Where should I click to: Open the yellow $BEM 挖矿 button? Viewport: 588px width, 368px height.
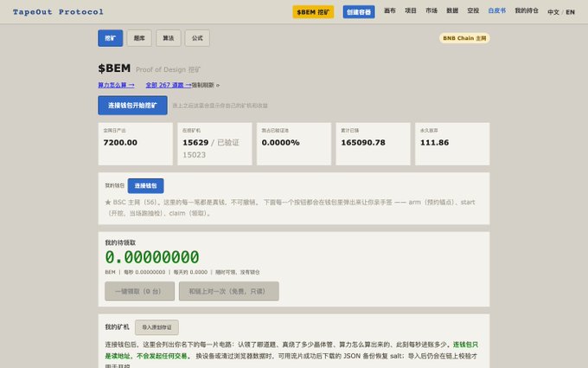(x=313, y=12)
